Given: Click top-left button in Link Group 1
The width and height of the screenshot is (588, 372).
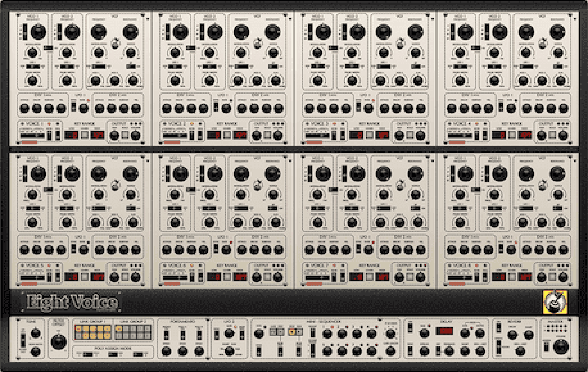Looking at the screenshot, I should pos(78,329).
